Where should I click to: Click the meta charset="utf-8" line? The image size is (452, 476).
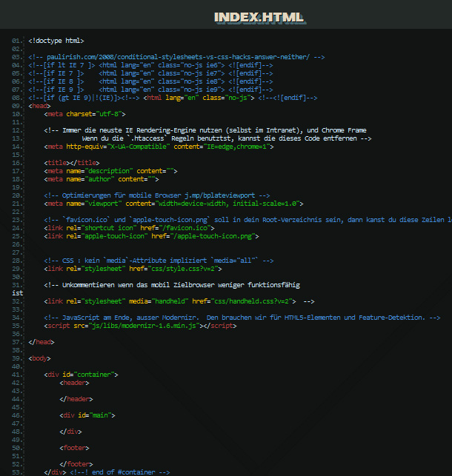click(x=84, y=114)
